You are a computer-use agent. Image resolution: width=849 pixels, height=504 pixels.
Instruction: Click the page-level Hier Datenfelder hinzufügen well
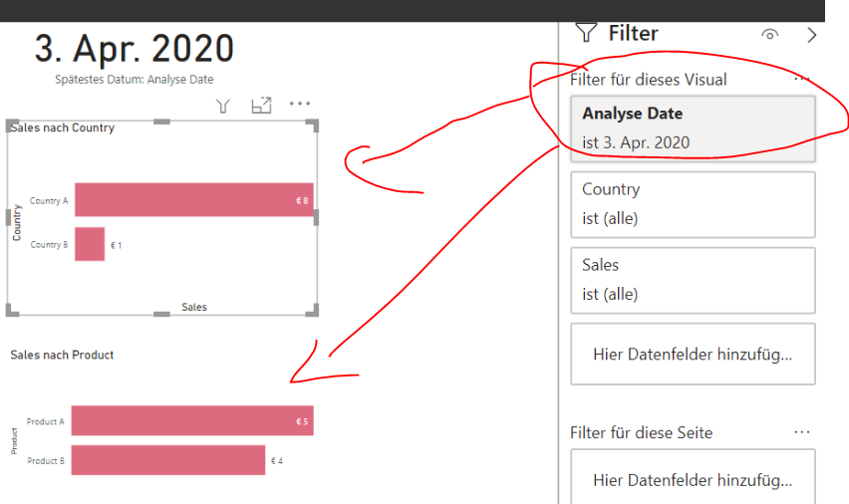coord(693,477)
